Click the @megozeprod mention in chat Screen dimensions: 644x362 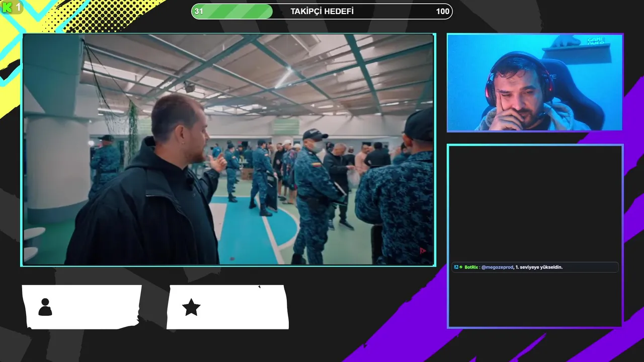(x=498, y=267)
